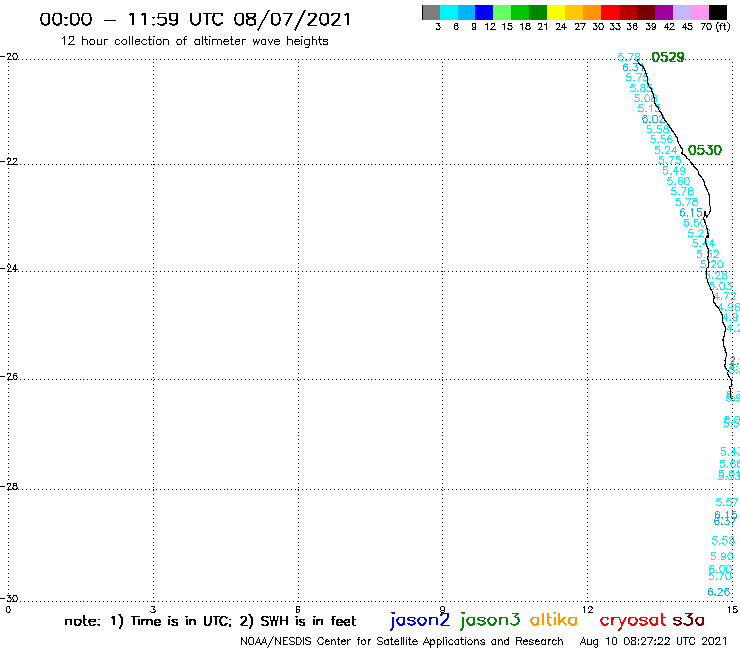Select the wave height value 5.49
740x650 pixels.
[673, 171]
